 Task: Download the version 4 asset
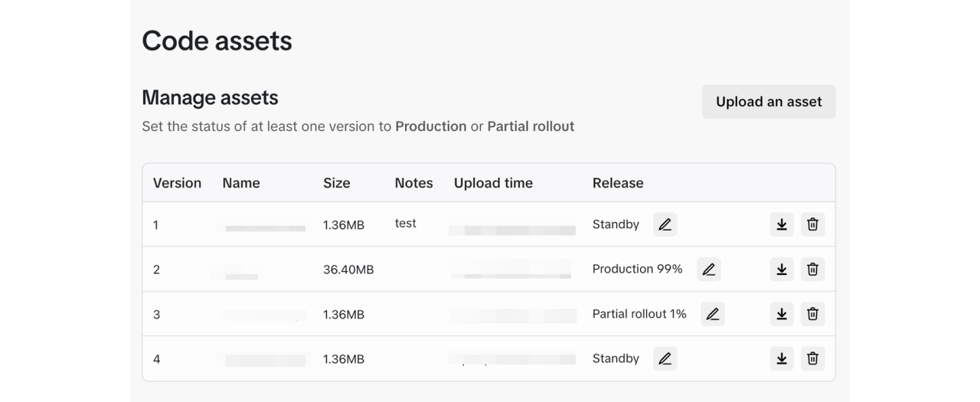pos(781,358)
